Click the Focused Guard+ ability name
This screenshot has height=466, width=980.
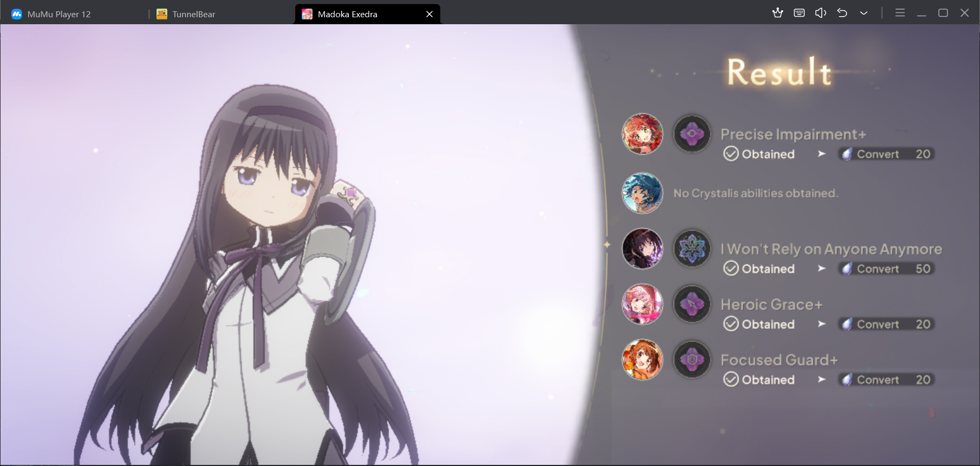(779, 360)
